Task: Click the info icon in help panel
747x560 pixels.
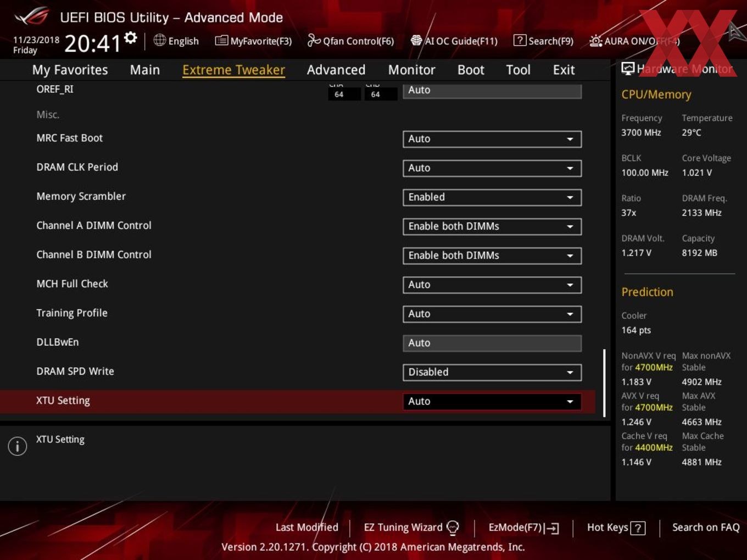Action: click(x=18, y=446)
